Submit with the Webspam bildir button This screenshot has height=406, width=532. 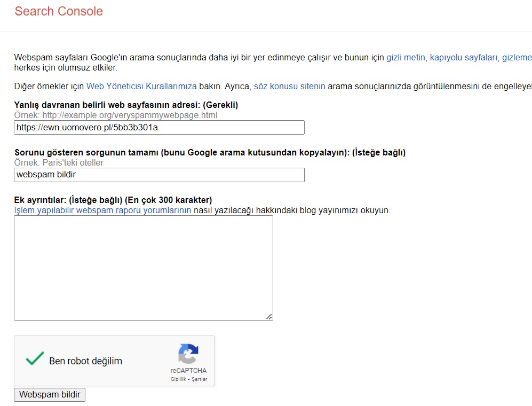[50, 395]
